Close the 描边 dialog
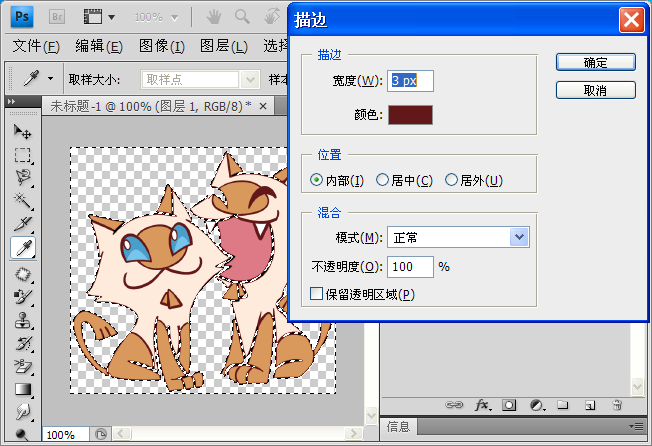The width and height of the screenshot is (652, 446). (x=631, y=20)
